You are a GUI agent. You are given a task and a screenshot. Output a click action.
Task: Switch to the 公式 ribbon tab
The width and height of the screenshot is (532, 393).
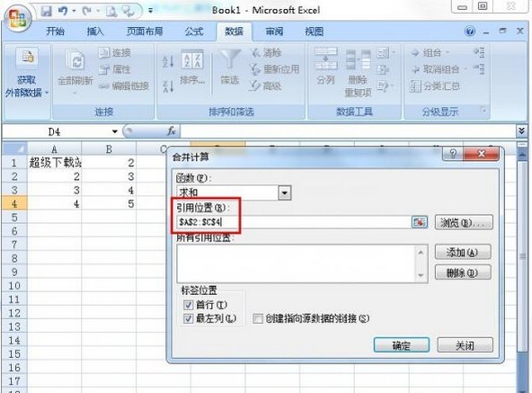coord(194,31)
